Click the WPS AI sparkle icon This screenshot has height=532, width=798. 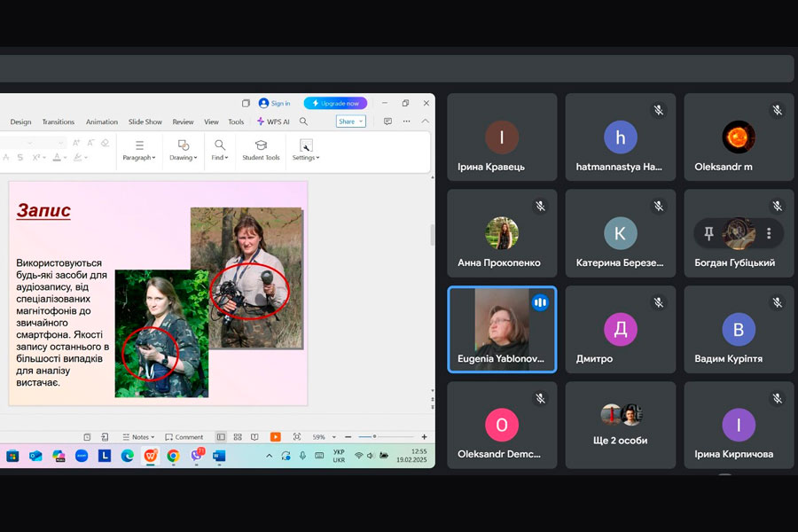pos(261,121)
